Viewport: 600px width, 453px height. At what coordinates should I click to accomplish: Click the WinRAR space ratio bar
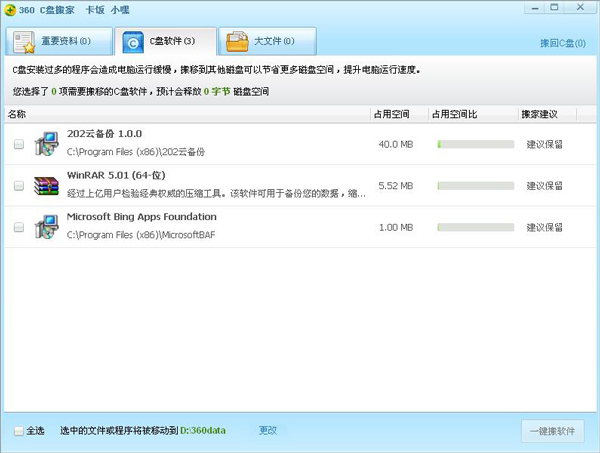pos(476,186)
